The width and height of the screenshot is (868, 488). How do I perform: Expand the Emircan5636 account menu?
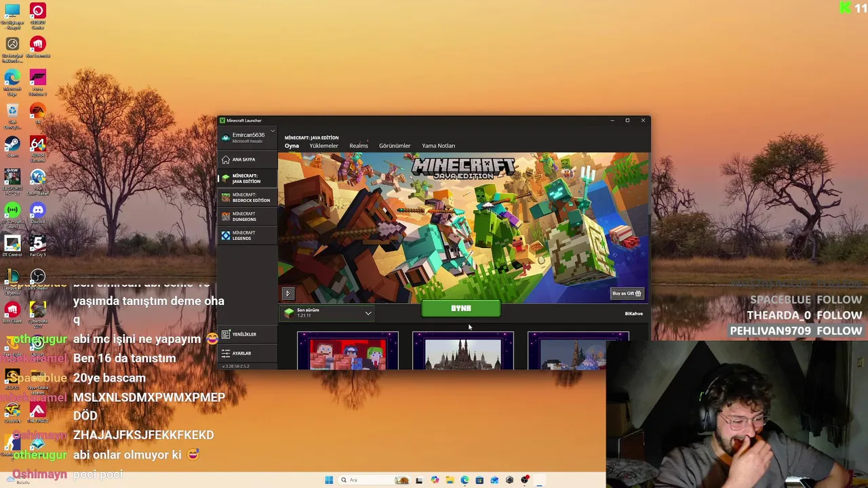coord(248,137)
